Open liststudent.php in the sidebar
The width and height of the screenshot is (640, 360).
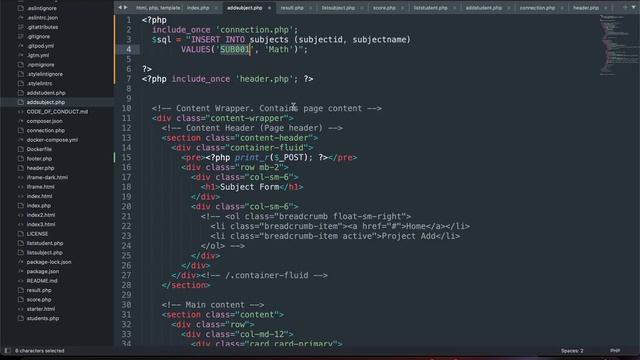point(45,243)
